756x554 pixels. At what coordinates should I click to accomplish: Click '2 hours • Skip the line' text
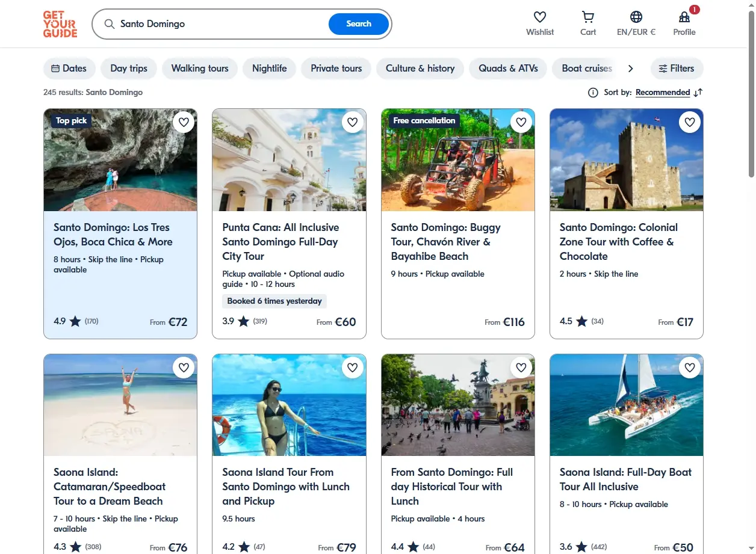[x=599, y=274]
